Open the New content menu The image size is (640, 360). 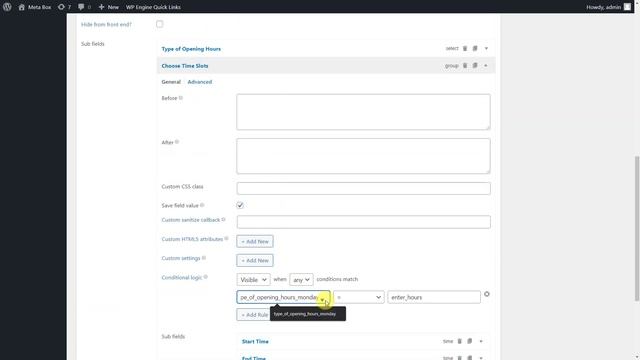[109, 7]
